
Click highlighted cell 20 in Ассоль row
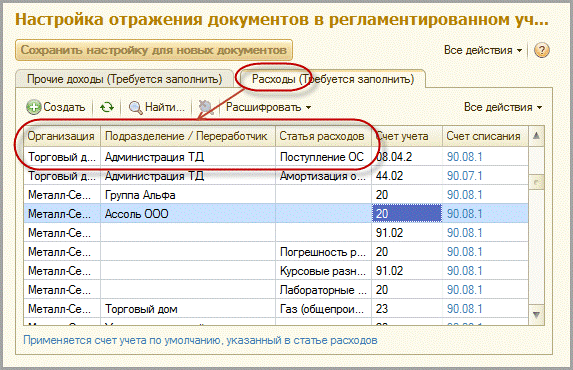pyautogui.click(x=407, y=214)
